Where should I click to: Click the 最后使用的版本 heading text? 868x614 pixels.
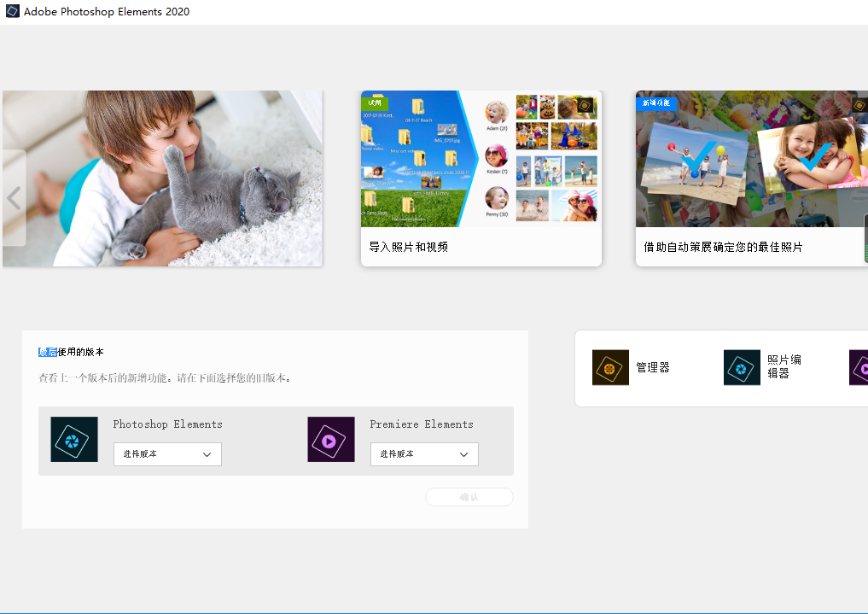72,352
